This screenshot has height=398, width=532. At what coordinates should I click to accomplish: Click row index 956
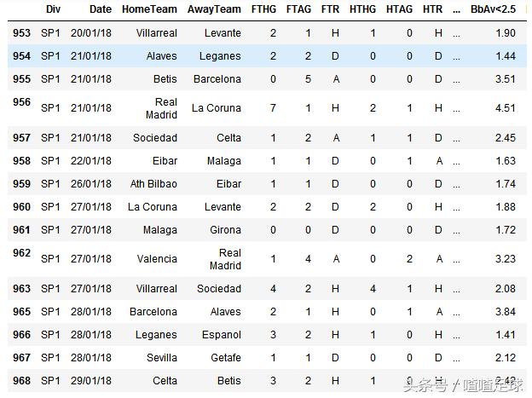(x=22, y=102)
